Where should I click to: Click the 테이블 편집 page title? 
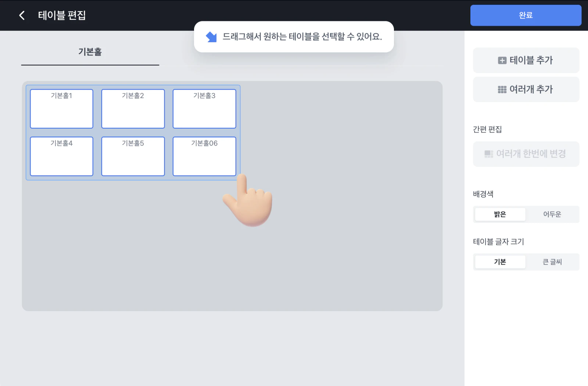(x=62, y=15)
